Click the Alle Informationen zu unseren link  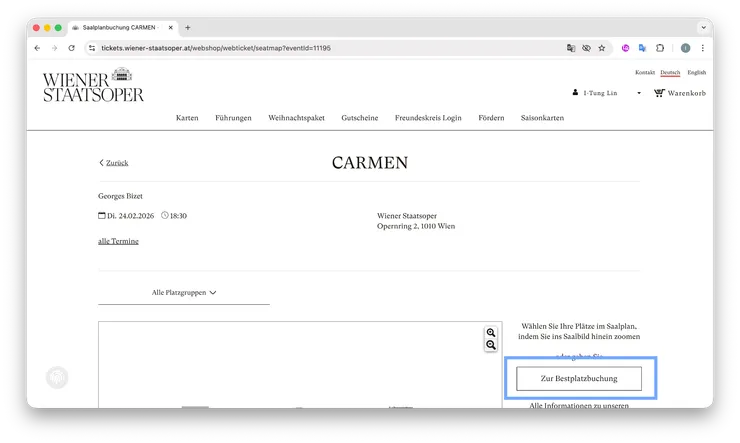579,405
